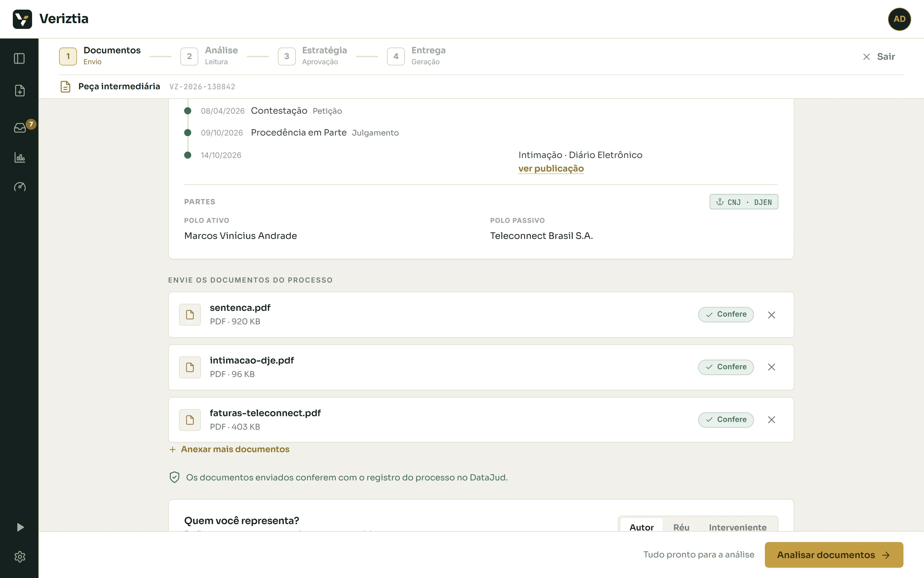Screen dimensions: 924x578
Task: Click the Confere badge for intimacao-dje.pdf
Action: click(x=725, y=367)
